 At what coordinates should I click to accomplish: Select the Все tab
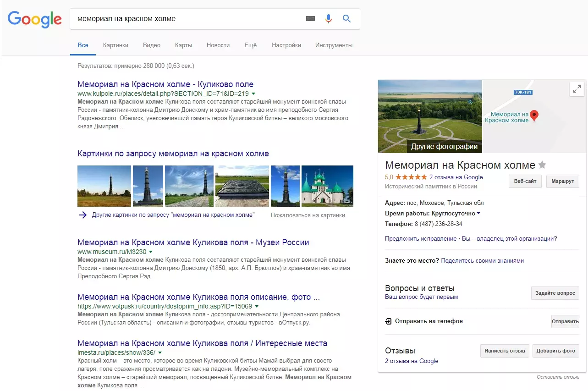tap(83, 45)
